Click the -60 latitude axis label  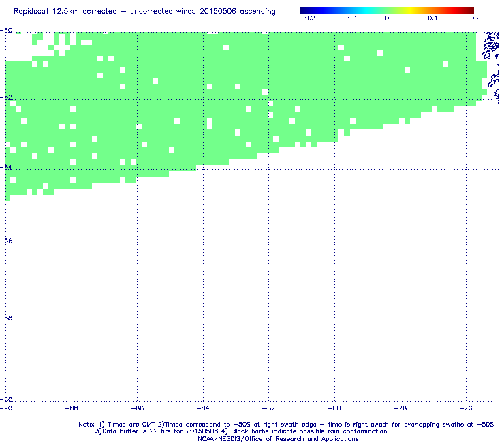[6, 399]
